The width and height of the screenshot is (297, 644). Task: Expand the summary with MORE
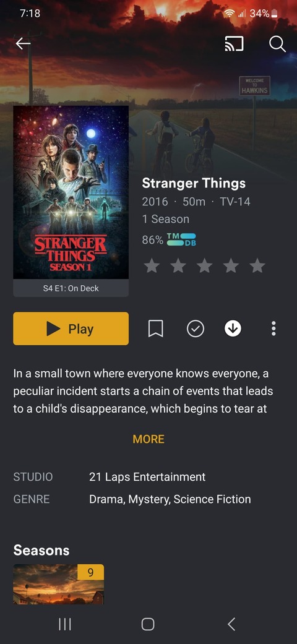[148, 439]
